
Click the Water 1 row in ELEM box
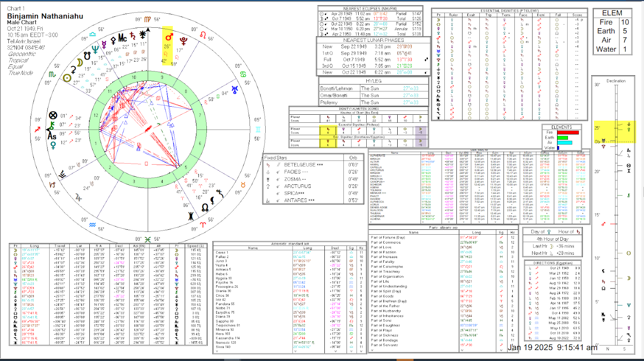pyautogui.click(x=612, y=49)
